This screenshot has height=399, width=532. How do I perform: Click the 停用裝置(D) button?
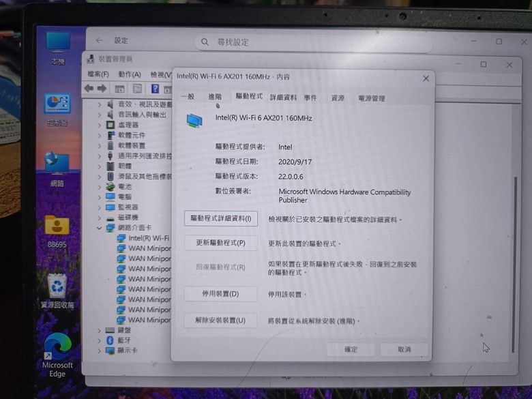click(x=220, y=294)
